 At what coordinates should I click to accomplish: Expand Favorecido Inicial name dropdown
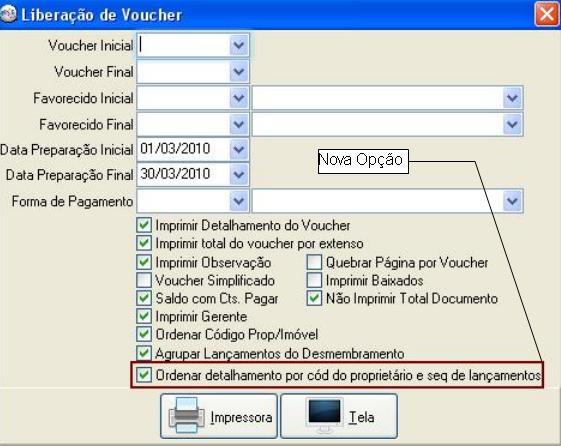[x=512, y=98]
